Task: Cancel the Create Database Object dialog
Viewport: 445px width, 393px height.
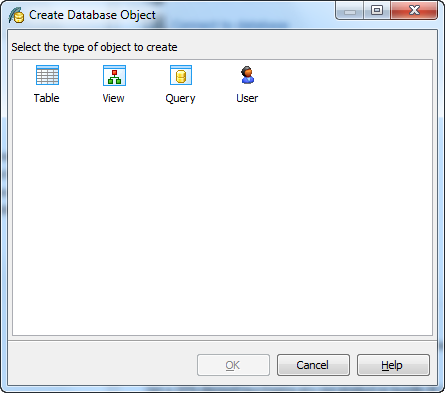Action: (313, 365)
